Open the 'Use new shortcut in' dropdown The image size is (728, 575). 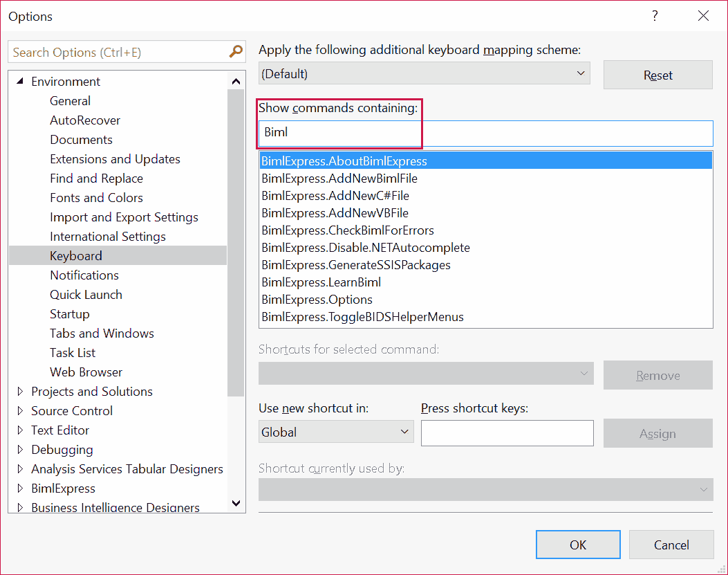click(335, 432)
